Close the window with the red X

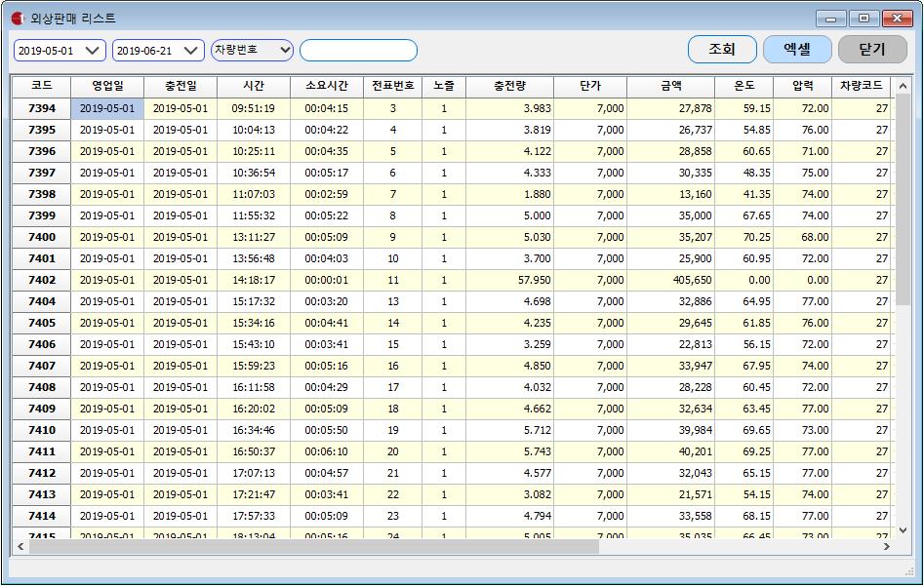point(897,19)
